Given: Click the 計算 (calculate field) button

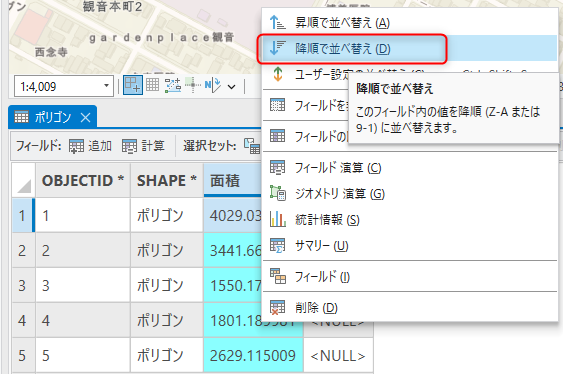Looking at the screenshot, I should 143,146.
